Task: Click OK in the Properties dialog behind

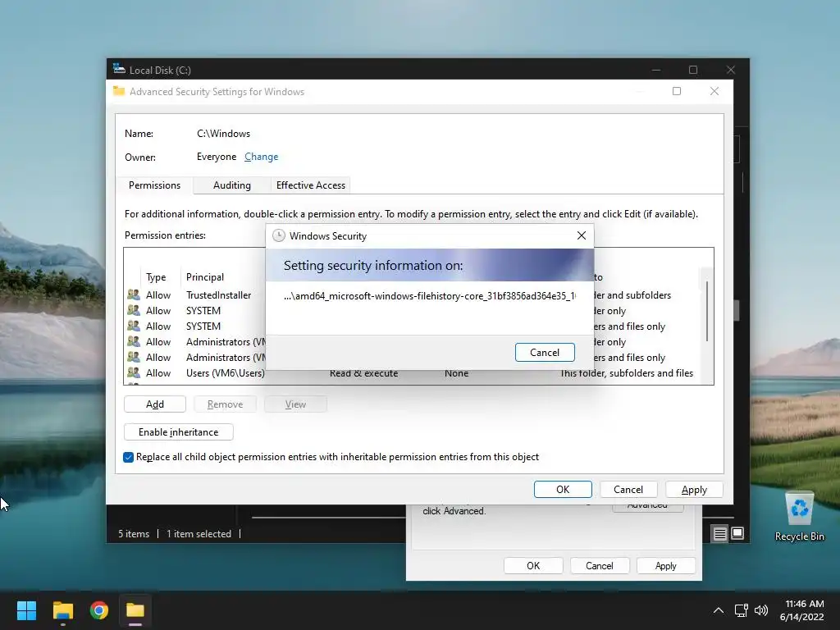Action: (533, 566)
